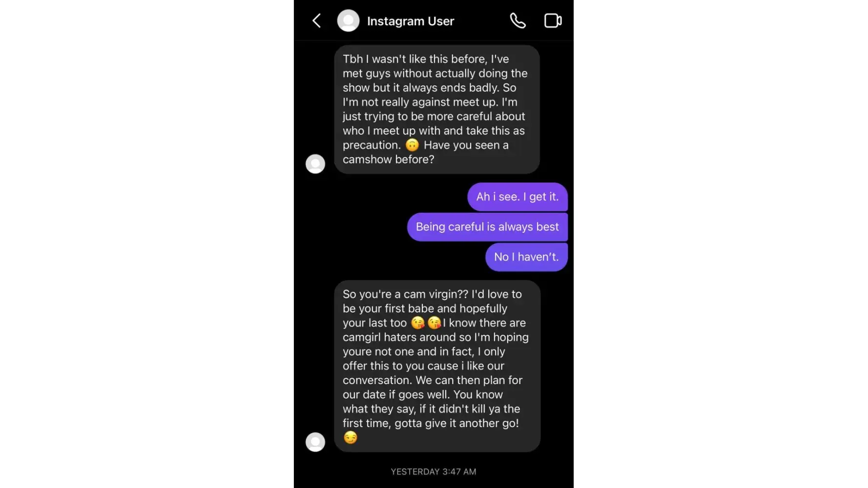
Task: Tap the back arrow in chat header
Action: click(x=316, y=20)
